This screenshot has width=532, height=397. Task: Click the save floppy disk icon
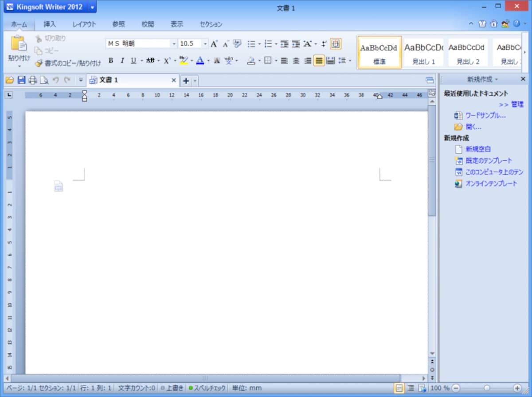coord(21,80)
